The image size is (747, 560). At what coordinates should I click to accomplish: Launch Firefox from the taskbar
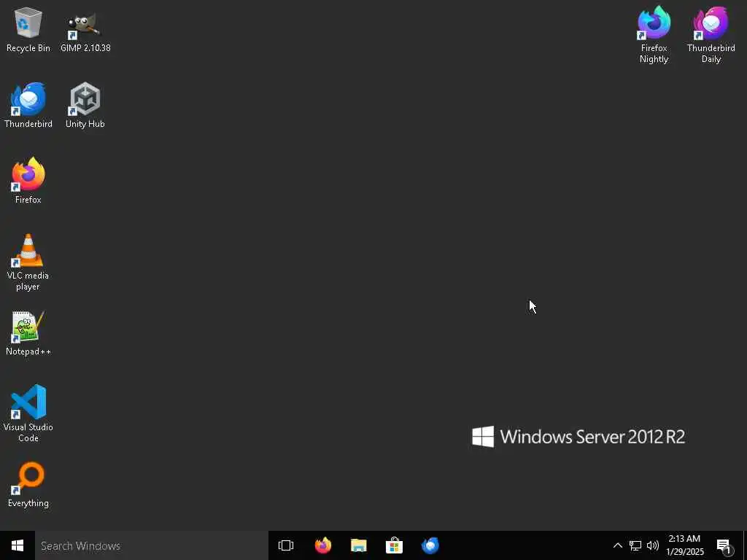pyautogui.click(x=323, y=545)
